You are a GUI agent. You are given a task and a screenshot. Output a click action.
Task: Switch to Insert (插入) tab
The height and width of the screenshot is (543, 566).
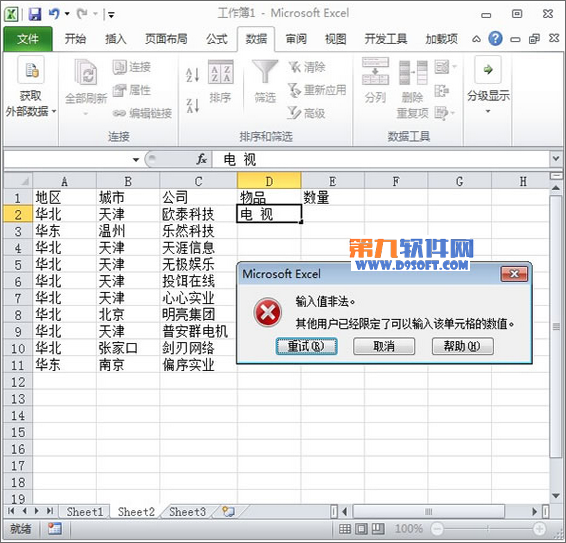click(116, 39)
